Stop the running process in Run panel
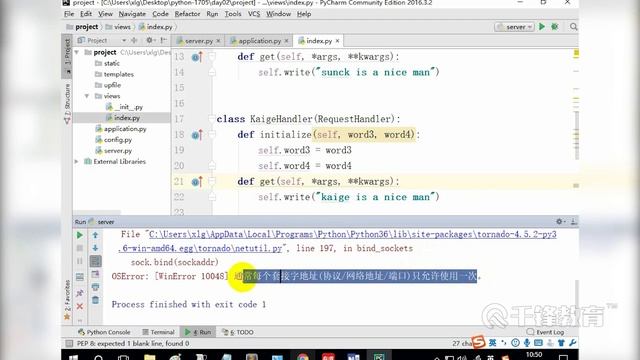This screenshot has height=360, width=640. [80, 248]
